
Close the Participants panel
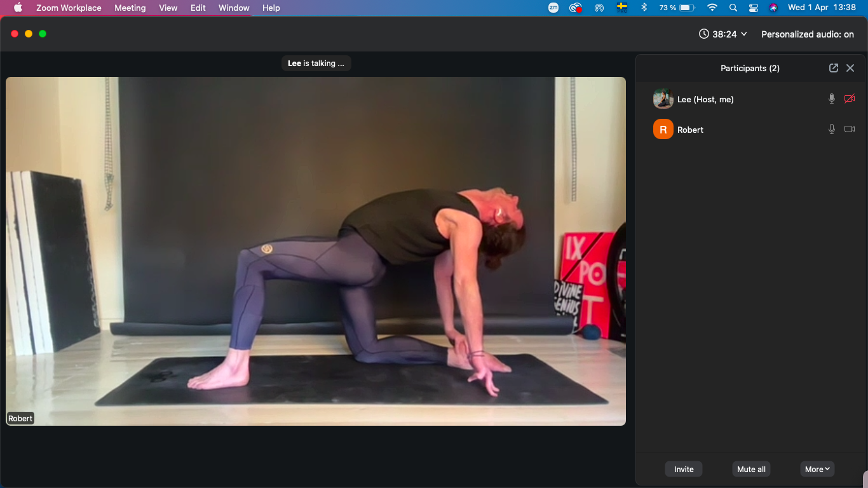850,68
